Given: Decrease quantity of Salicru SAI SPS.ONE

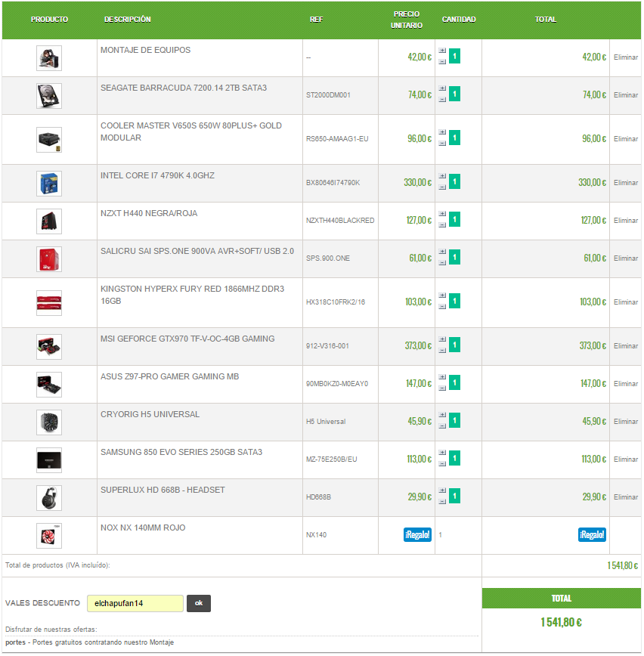Looking at the screenshot, I should [x=442, y=263].
